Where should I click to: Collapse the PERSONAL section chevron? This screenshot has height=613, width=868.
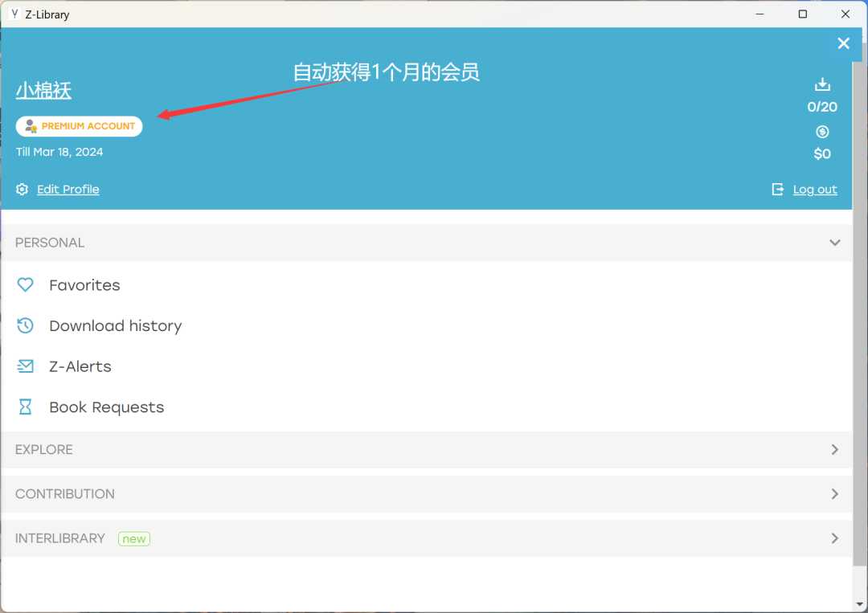835,243
